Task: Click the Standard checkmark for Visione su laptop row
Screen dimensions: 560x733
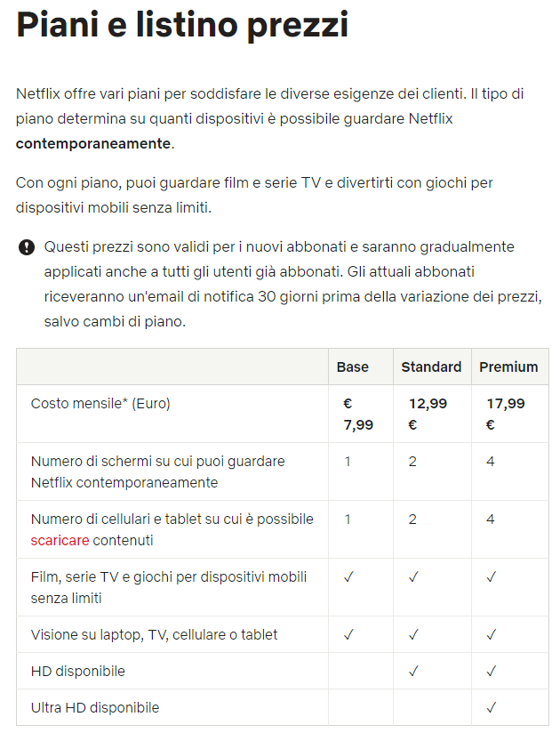Action: (413, 634)
